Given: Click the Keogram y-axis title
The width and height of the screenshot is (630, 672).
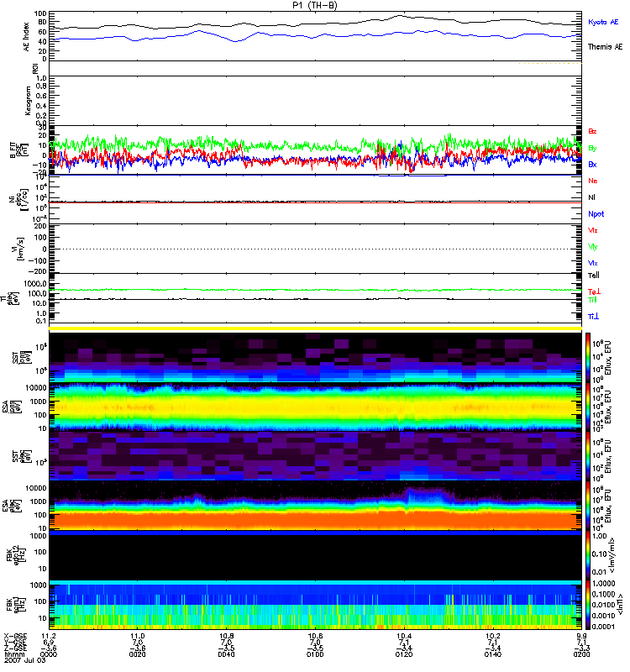Looking at the screenshot, I should click(x=28, y=100).
